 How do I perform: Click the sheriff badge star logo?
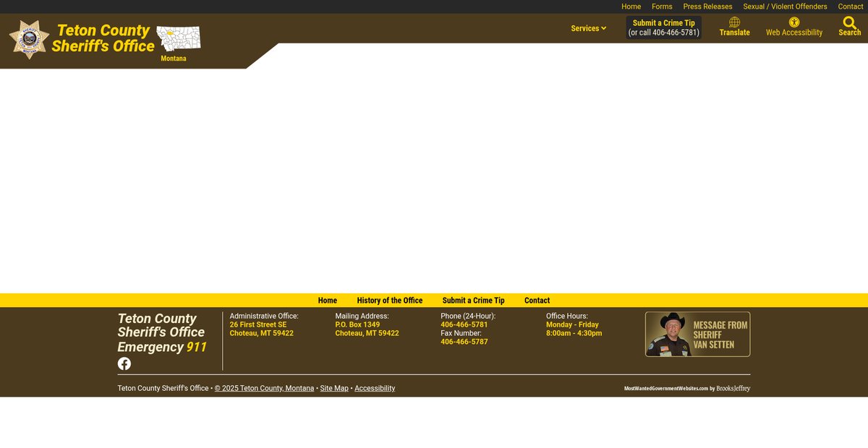pyautogui.click(x=30, y=39)
